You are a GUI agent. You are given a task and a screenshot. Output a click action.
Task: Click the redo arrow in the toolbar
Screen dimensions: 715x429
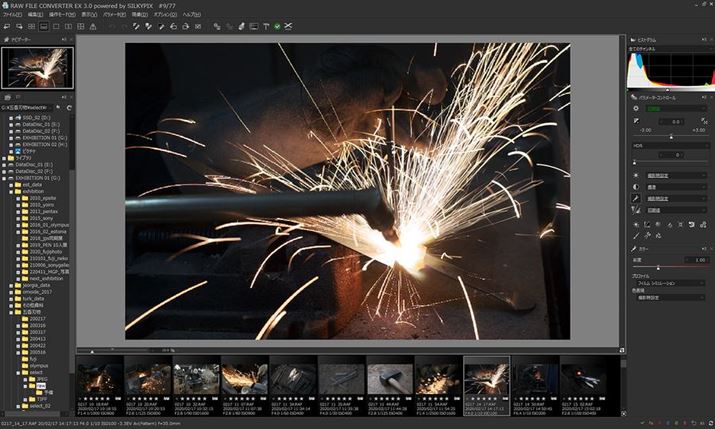(124, 26)
